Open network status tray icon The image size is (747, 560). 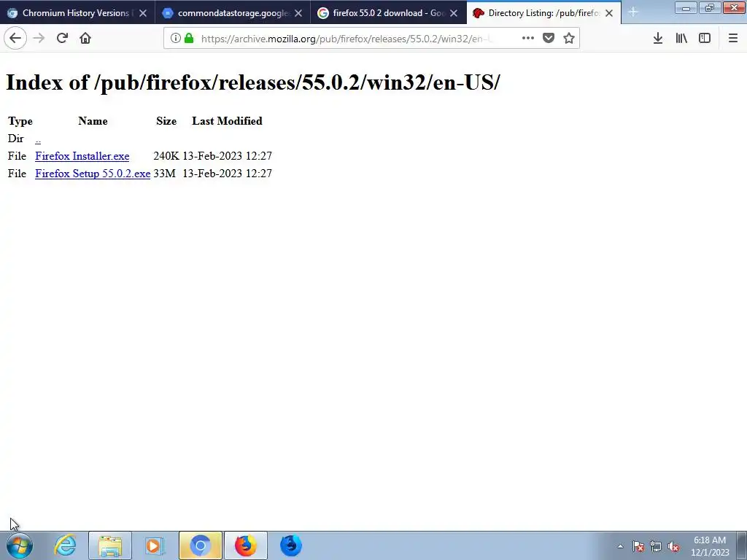click(x=656, y=546)
